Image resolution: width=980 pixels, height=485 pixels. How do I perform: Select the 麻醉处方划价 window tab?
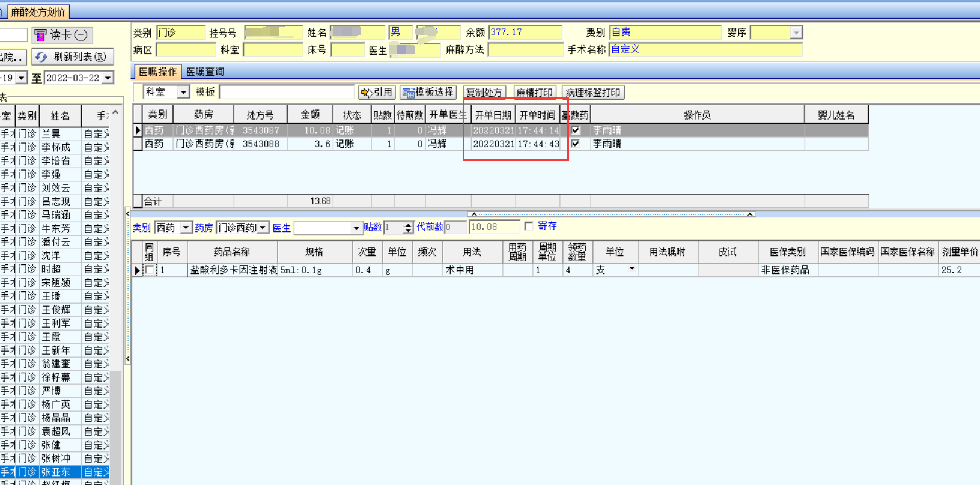(x=38, y=12)
